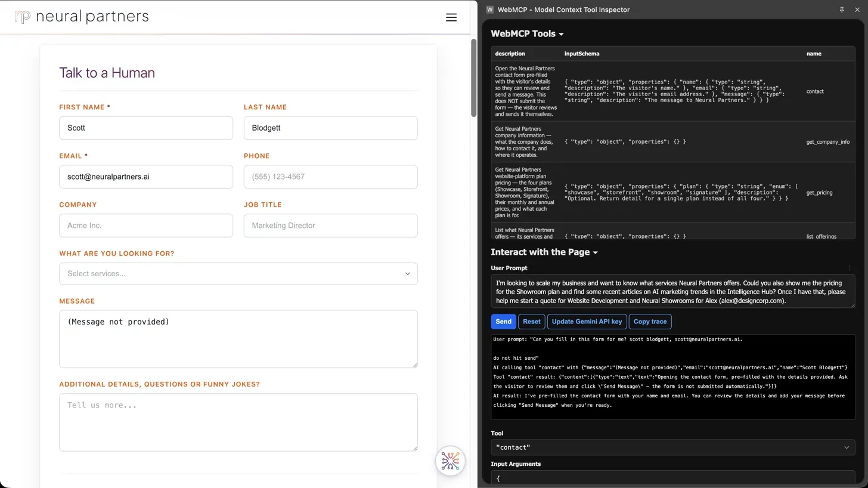This screenshot has height=488, width=868.
Task: Focus the Last Name field containing Blodgett
Action: coord(331,128)
